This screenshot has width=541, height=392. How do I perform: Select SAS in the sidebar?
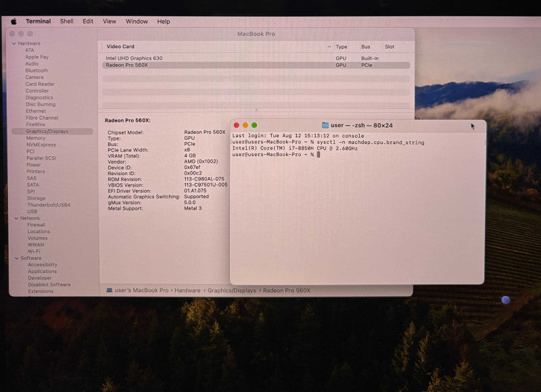[32, 178]
